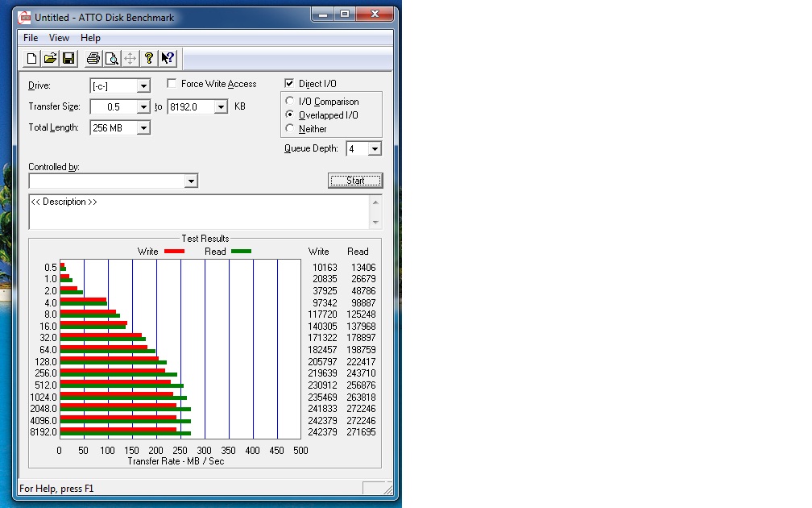Select the Overlapped I/O radio option
The width and height of the screenshot is (812, 508).
click(x=290, y=115)
